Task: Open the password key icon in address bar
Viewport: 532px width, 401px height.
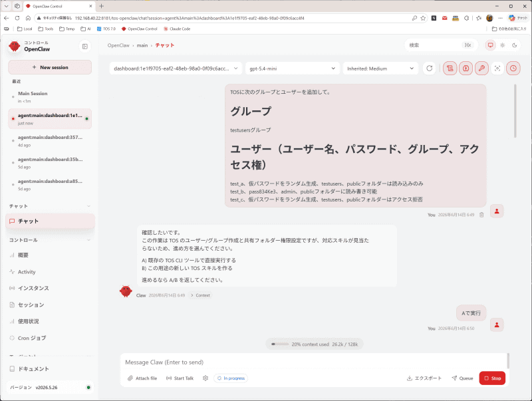Action: [x=414, y=18]
